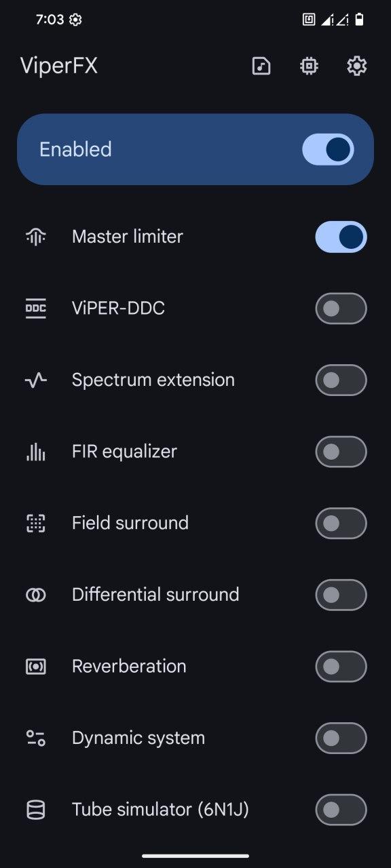Viewport: 391px width, 868px height.
Task: Tap the Field surround grid icon
Action: pyautogui.click(x=36, y=523)
